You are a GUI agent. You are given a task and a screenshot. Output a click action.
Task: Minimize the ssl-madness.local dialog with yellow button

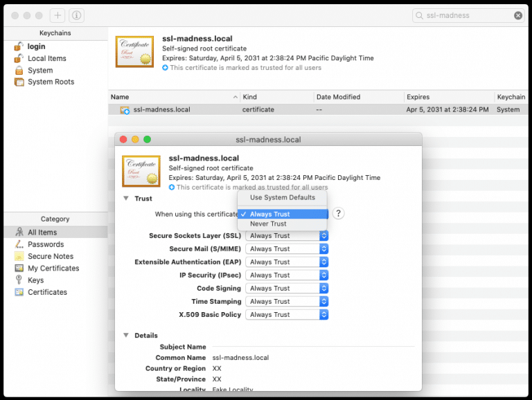point(135,139)
